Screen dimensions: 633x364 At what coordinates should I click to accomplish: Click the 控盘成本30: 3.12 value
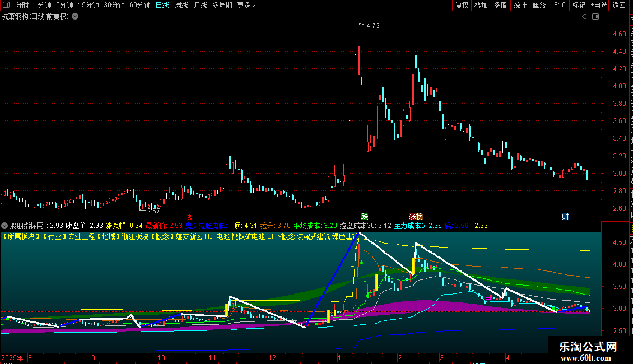click(x=366, y=226)
